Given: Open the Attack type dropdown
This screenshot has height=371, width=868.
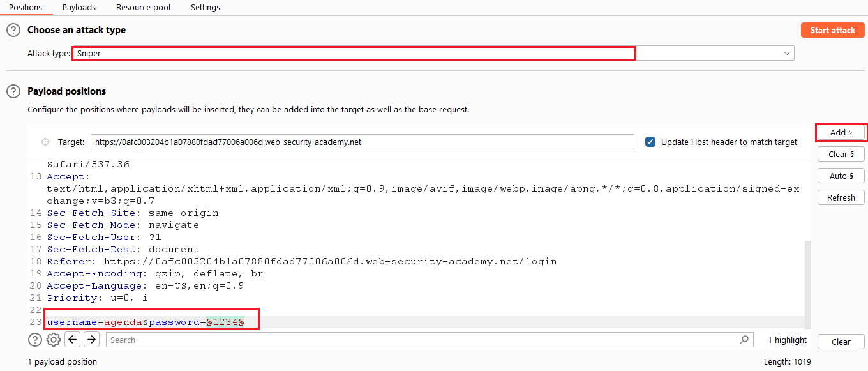Looking at the screenshot, I should (x=433, y=54).
